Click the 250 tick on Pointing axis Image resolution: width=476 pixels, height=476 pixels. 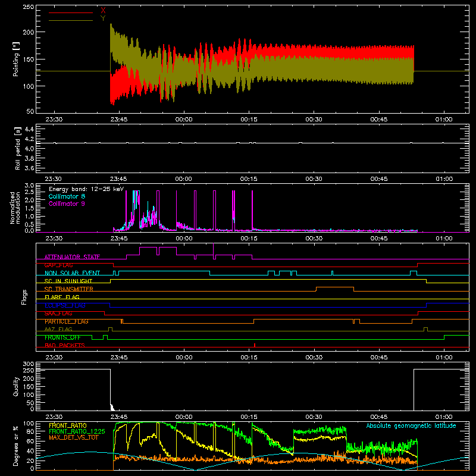(x=29, y=7)
